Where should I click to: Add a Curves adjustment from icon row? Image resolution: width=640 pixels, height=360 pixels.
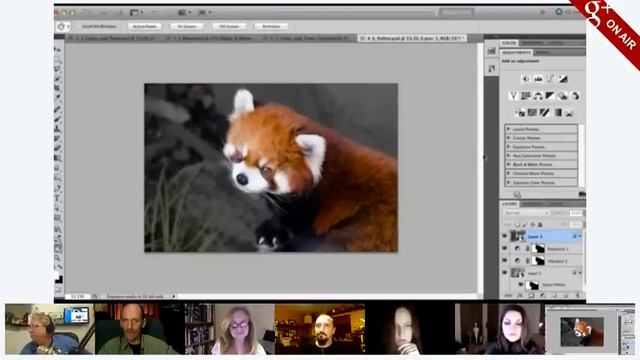click(x=550, y=79)
